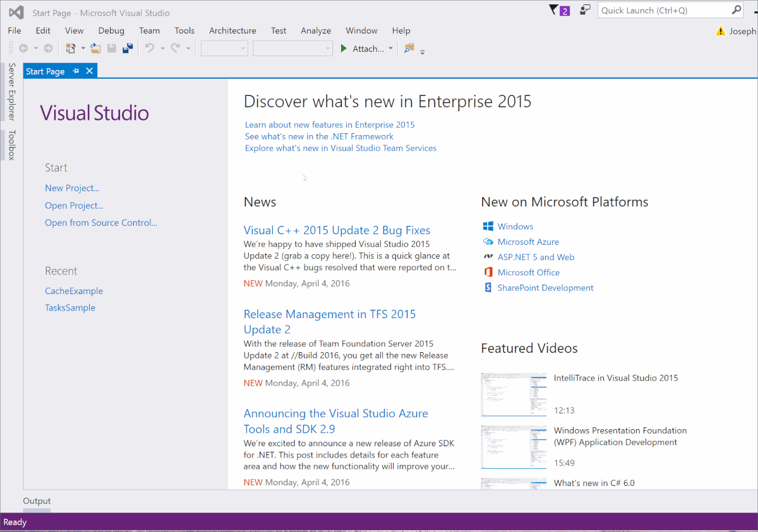758x532 pixels.
Task: Open the Edit menu
Action: pyautogui.click(x=43, y=30)
